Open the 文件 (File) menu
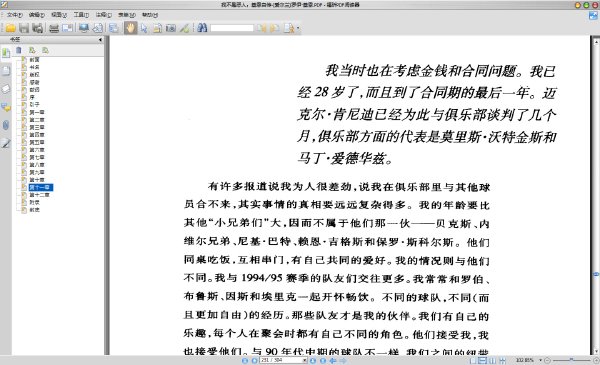600x365 pixels. 15,15
